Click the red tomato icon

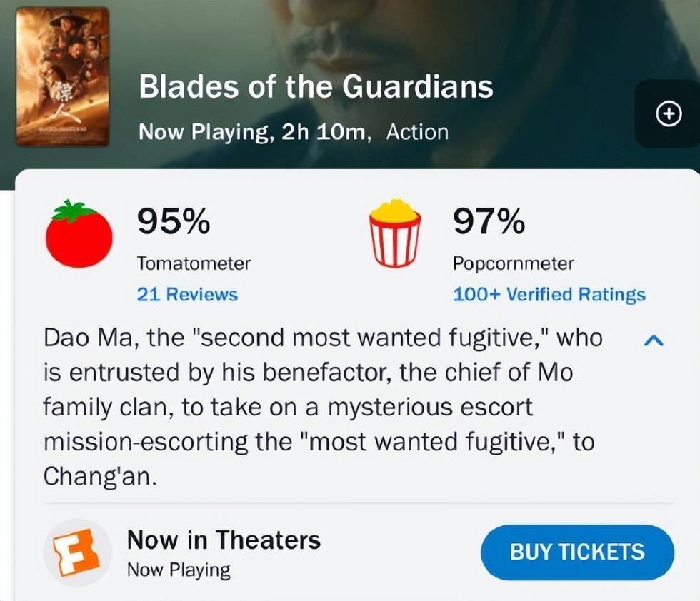pyautogui.click(x=79, y=236)
